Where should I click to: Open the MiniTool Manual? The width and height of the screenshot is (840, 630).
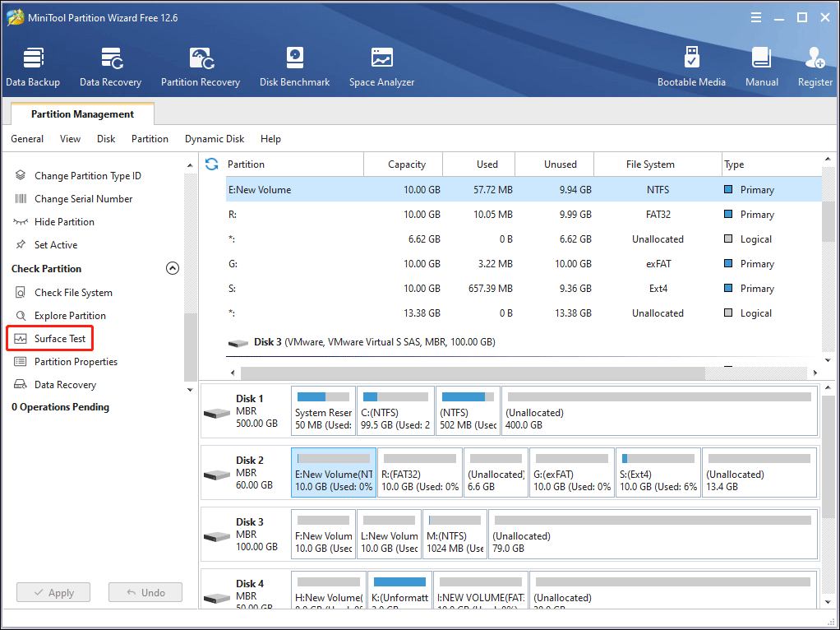pos(761,66)
